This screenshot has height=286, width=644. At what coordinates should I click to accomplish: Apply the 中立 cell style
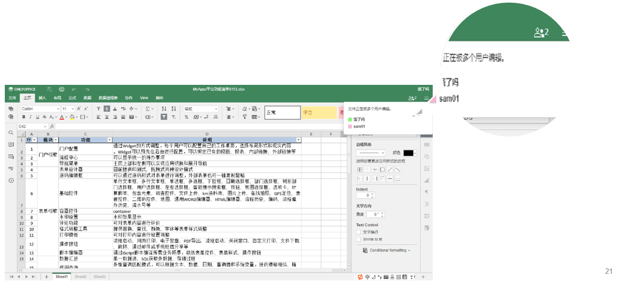click(318, 113)
